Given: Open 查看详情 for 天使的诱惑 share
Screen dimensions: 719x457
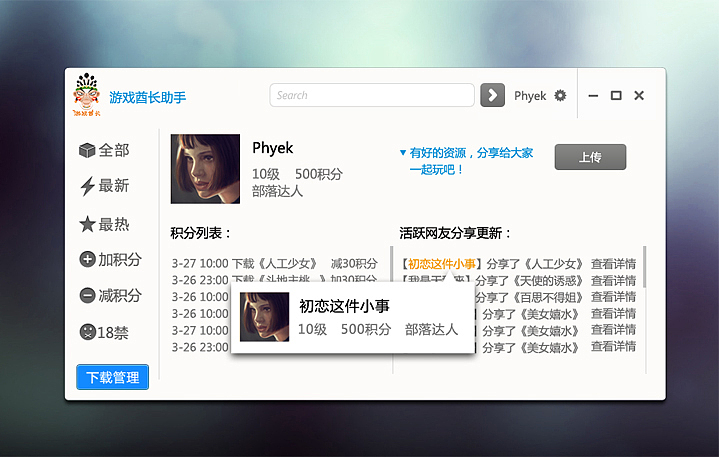Looking at the screenshot, I should 613,281.
